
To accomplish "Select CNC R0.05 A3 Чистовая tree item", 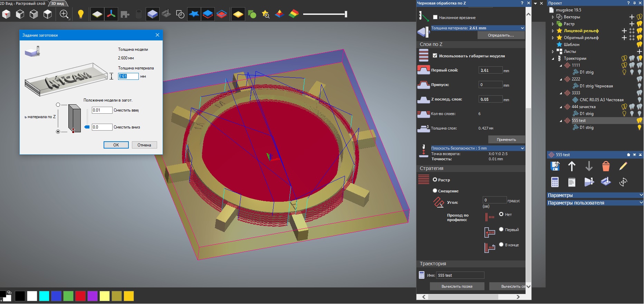I will pos(602,100).
